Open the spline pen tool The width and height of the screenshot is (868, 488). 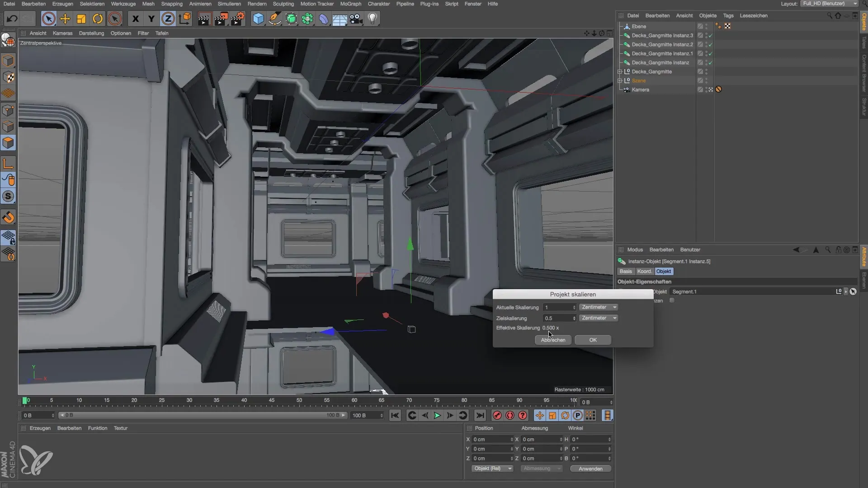pyautogui.click(x=274, y=19)
